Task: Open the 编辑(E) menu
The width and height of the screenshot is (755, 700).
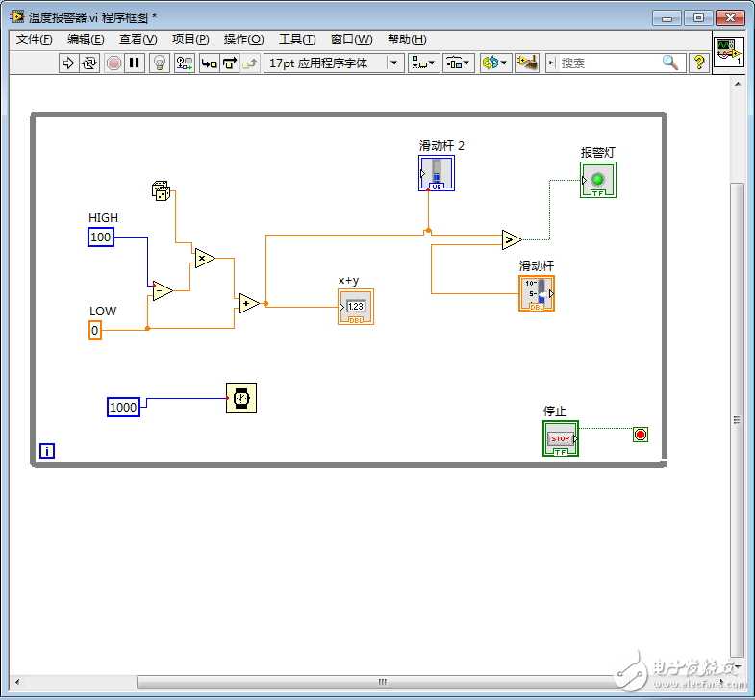Action: [x=86, y=39]
